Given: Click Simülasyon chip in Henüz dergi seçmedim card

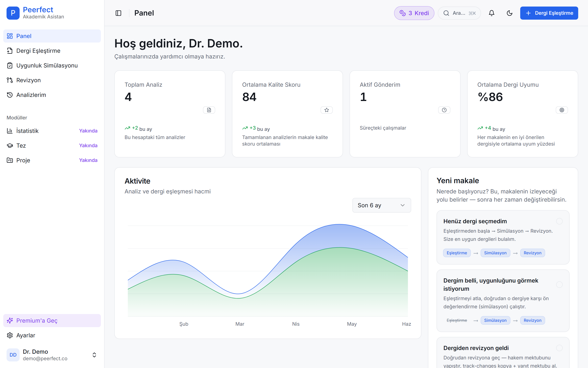Looking at the screenshot, I should [x=495, y=253].
